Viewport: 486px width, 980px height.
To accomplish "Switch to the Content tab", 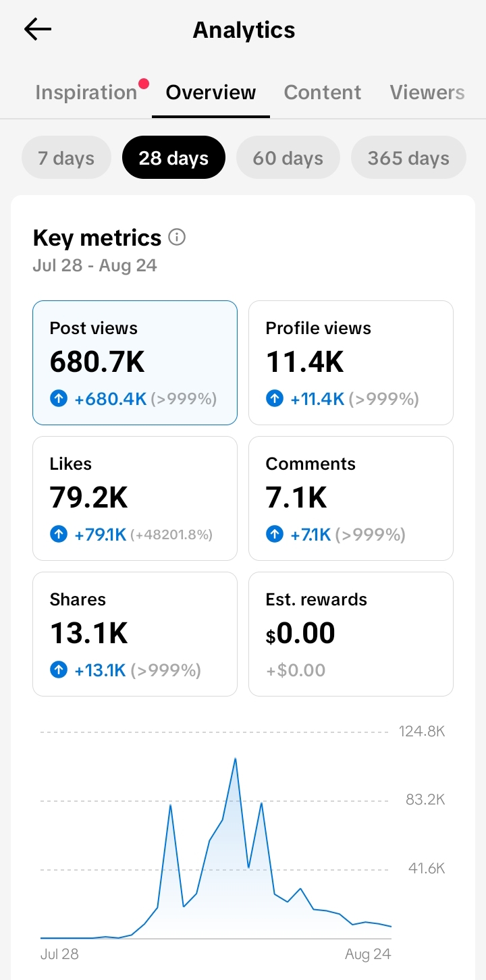I will tap(323, 92).
